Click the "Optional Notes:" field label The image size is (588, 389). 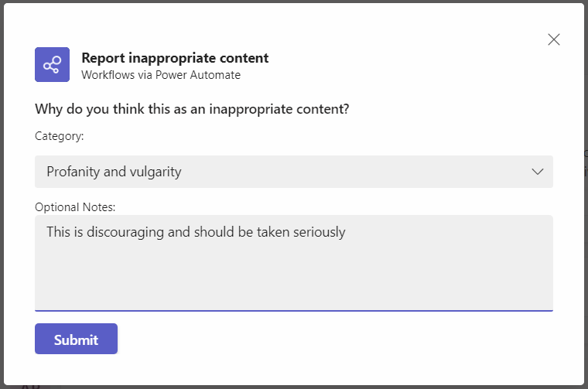coord(75,207)
